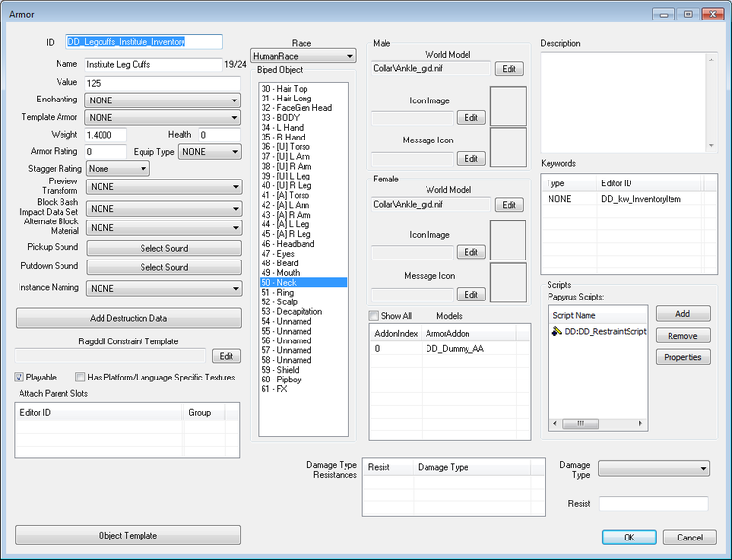Viewport: 732px width, 560px height.
Task: Click the DD_RestraintScript script icon
Action: click(x=556, y=331)
